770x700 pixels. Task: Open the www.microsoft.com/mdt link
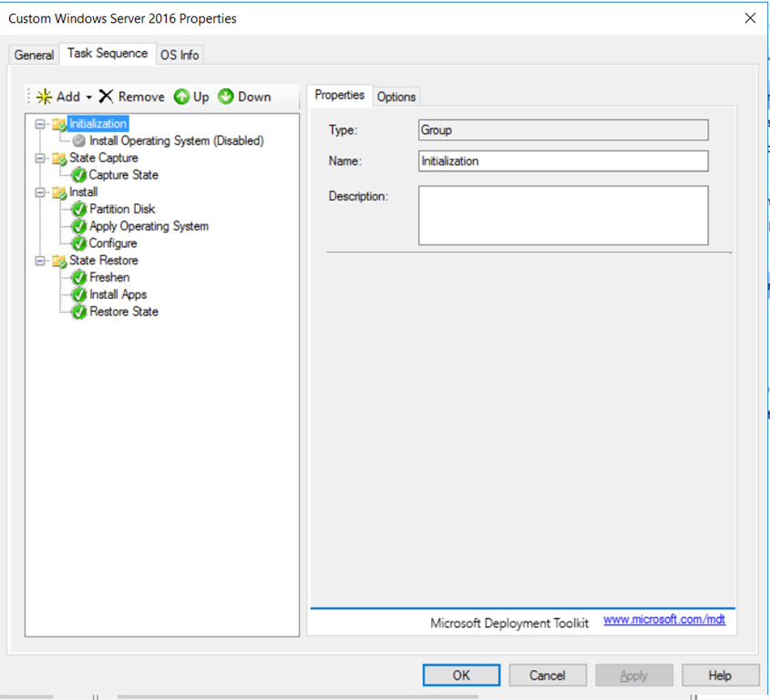(x=664, y=620)
